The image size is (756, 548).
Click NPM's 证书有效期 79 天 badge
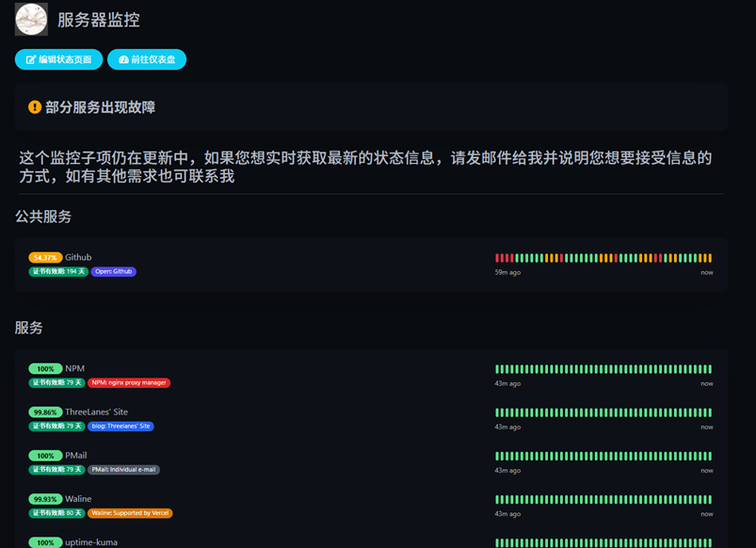click(56, 382)
